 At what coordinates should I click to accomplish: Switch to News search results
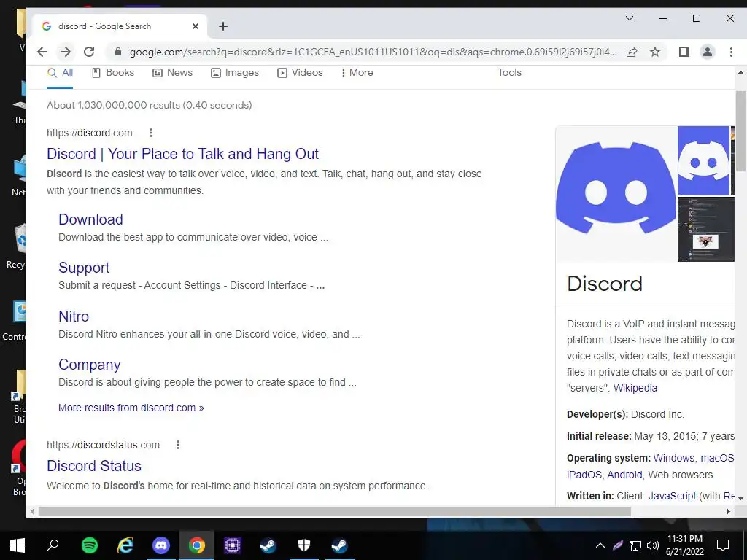click(172, 72)
